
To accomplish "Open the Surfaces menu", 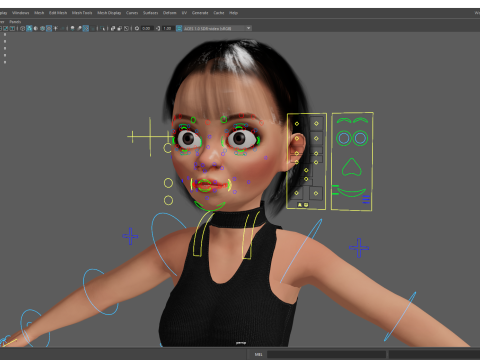I will (x=151, y=13).
